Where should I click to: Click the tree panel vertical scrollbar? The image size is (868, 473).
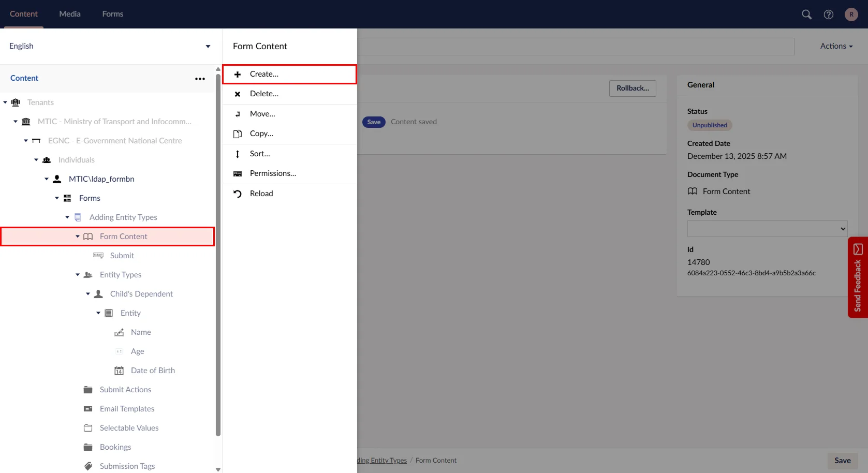[x=218, y=259]
